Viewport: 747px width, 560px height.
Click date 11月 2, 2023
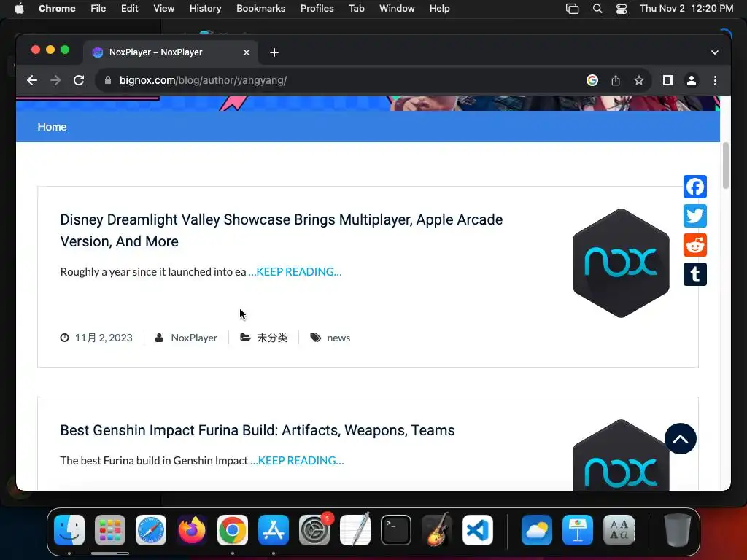point(104,338)
